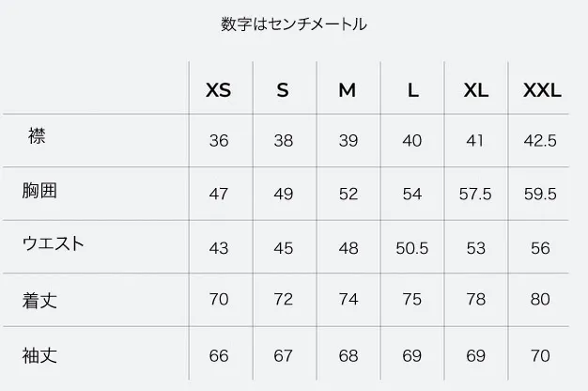Screen dimensions: 588x391
Task: Select the L size column header
Action: 412,91
